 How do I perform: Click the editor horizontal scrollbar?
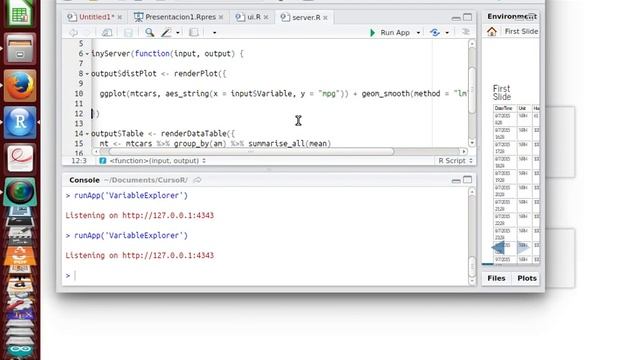(x=251, y=151)
